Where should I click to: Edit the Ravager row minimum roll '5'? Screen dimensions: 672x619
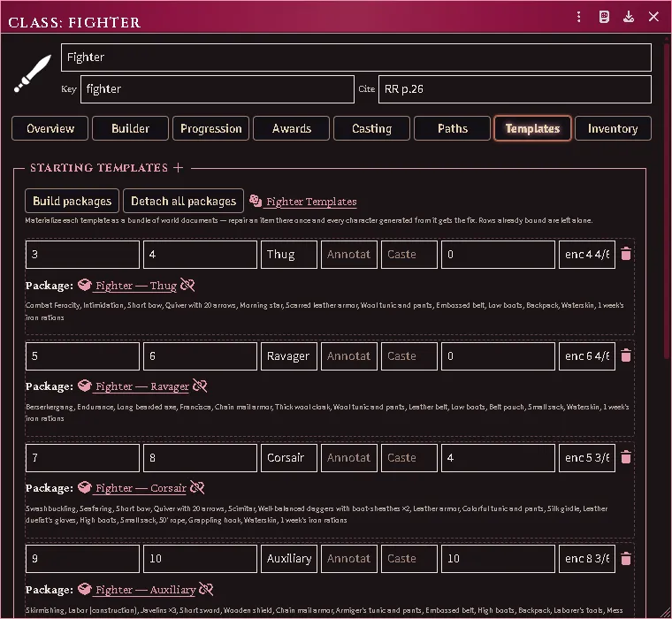(x=82, y=355)
